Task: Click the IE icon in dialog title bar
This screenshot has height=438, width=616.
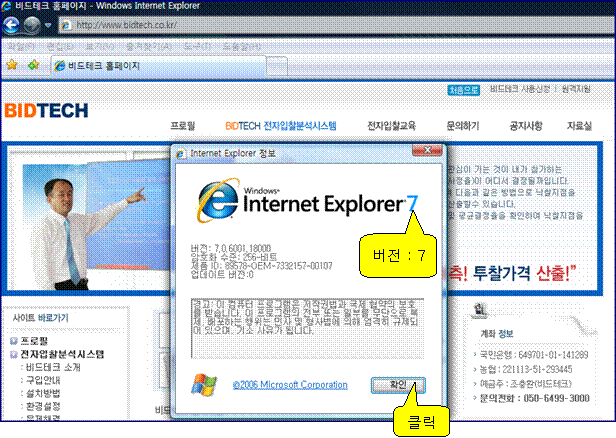Action: point(180,154)
